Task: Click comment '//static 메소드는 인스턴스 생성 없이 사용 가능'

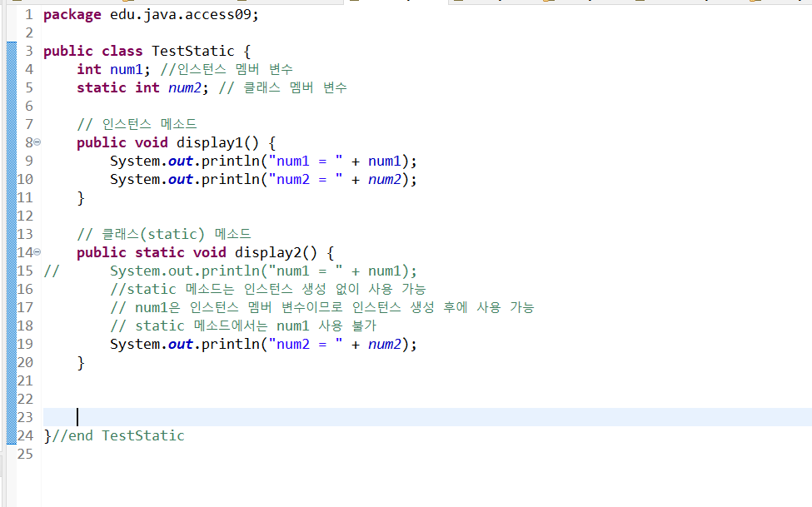Action: (x=267, y=289)
